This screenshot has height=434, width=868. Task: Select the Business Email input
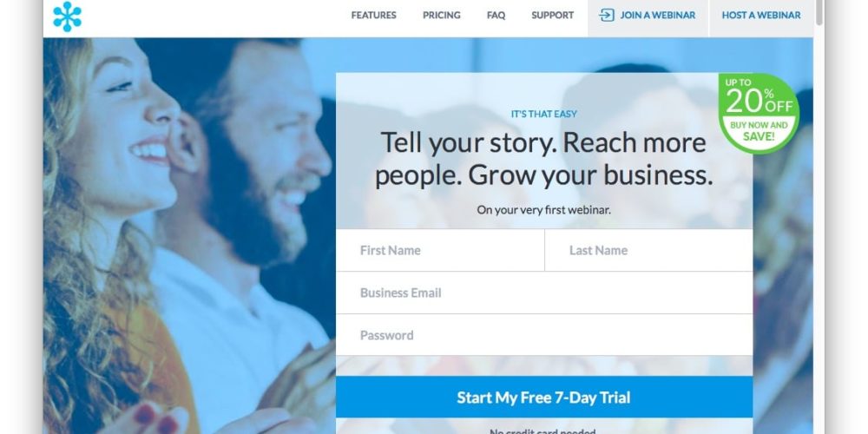pyautogui.click(x=544, y=293)
